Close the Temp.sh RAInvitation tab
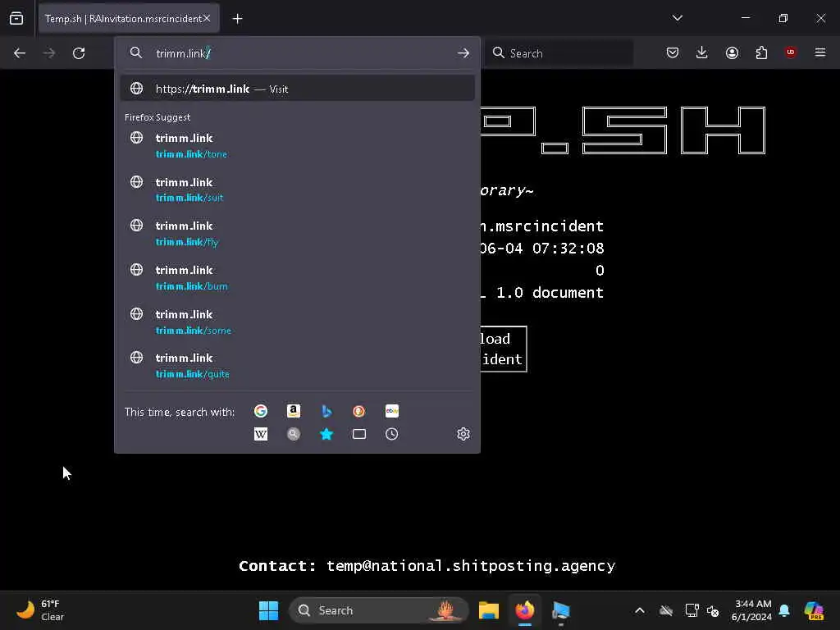Screen dimensions: 840x630 207,18
